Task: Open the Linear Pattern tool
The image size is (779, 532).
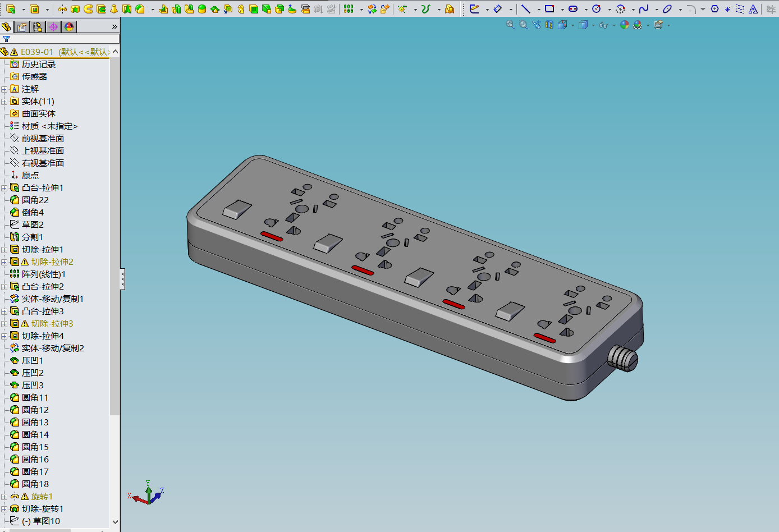Action: coord(348,9)
